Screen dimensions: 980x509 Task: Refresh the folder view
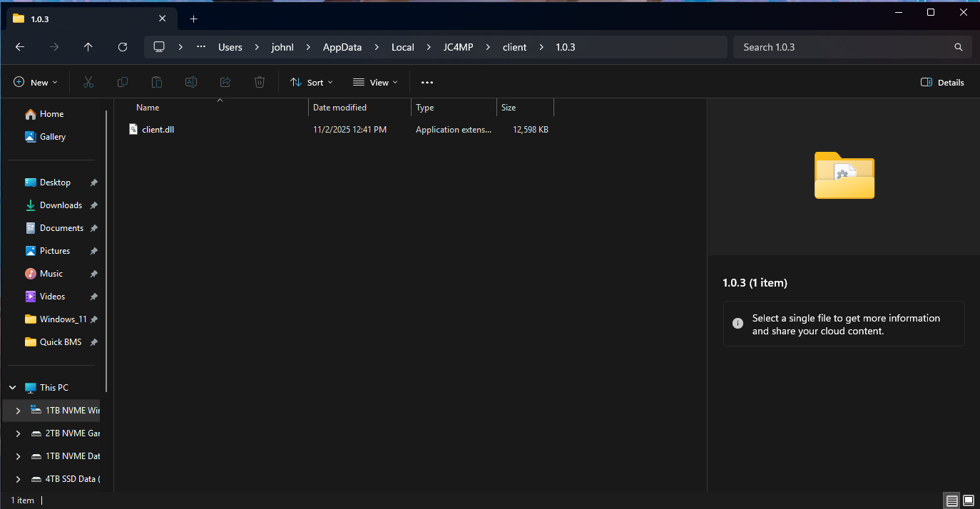coord(122,47)
